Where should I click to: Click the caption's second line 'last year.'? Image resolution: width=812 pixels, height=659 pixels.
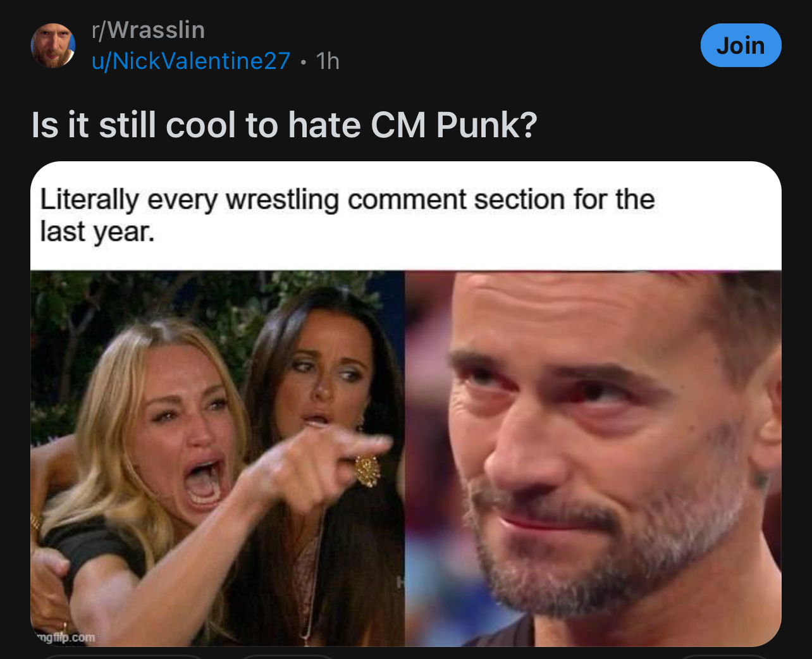coord(97,232)
